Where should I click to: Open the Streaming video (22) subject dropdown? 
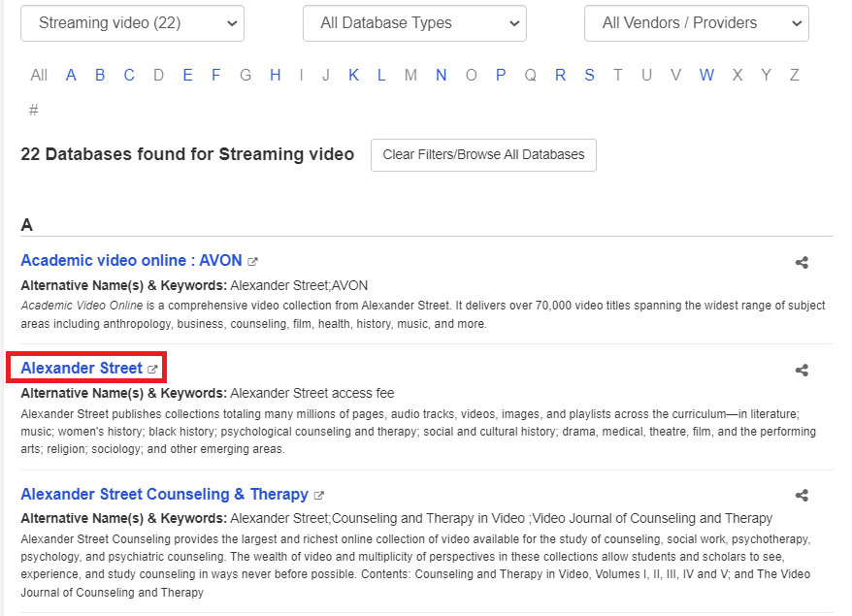[133, 23]
